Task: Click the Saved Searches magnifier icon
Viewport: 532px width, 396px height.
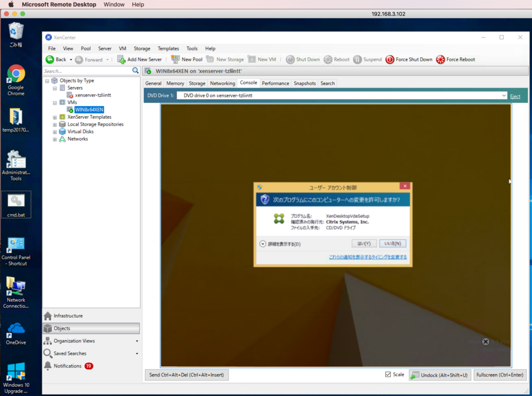Action: tap(48, 353)
